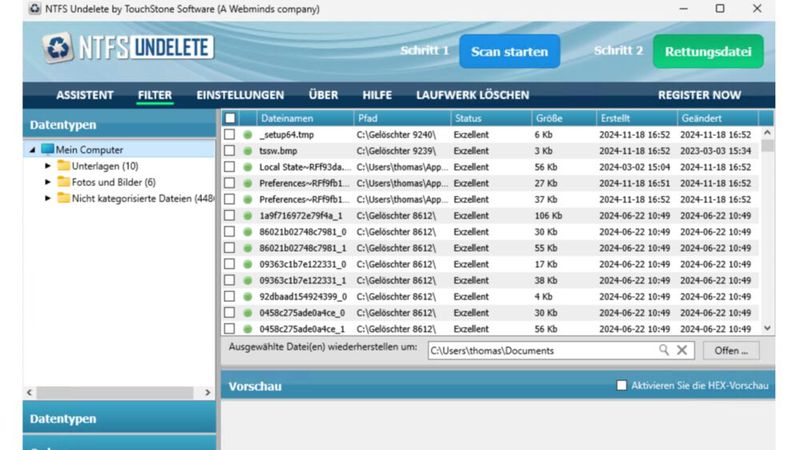Click the file list scrollbar down arrow
Screen dimensions: 800x450
pyautogui.click(x=767, y=329)
